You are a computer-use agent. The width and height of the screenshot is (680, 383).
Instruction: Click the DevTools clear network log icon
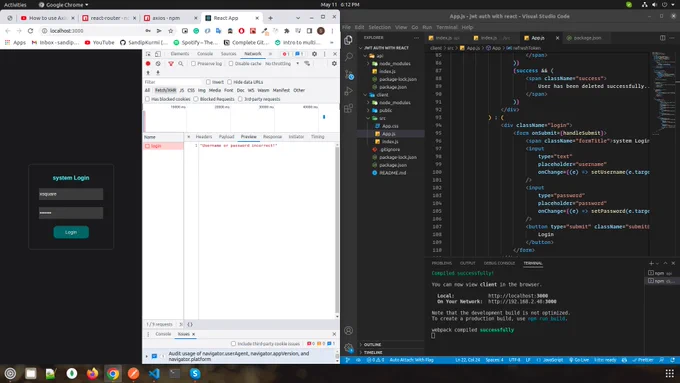pyautogui.click(x=158, y=63)
